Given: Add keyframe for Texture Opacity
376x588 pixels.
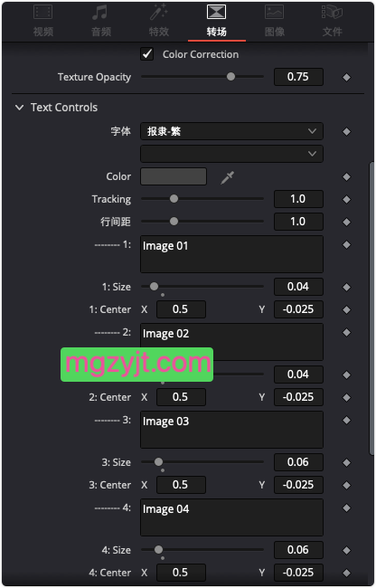Looking at the screenshot, I should 347,77.
